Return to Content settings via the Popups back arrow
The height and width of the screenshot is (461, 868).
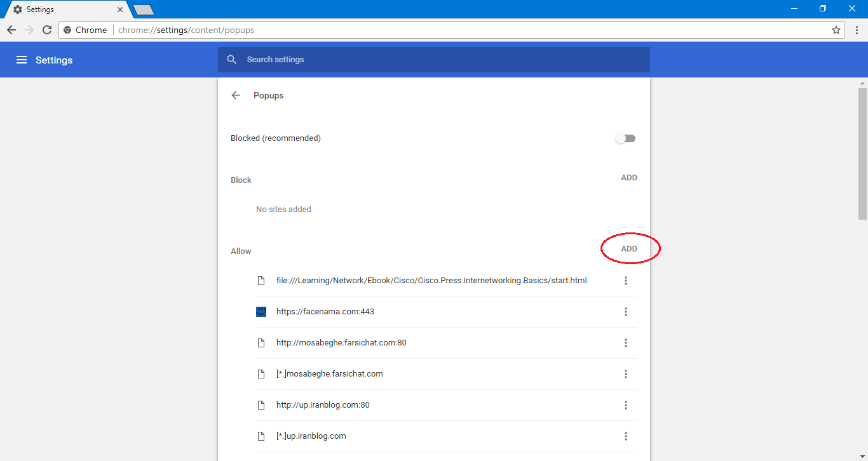[x=236, y=95]
